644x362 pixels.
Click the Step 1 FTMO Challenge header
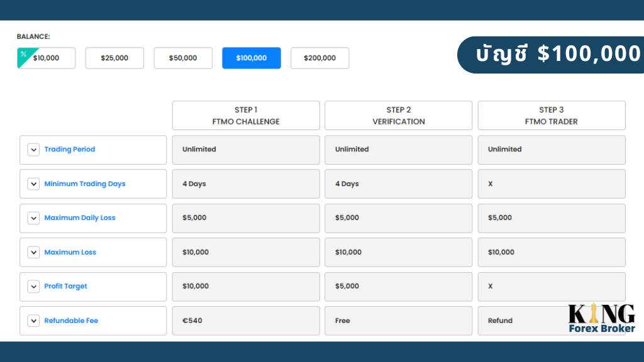[x=246, y=116]
